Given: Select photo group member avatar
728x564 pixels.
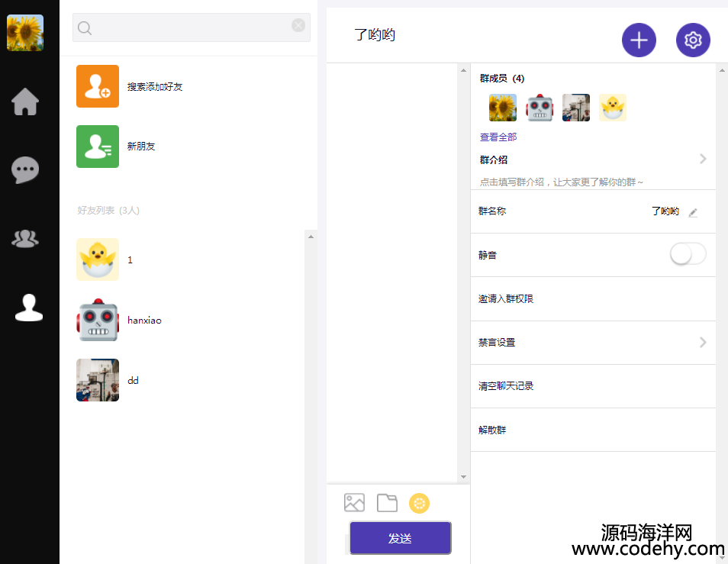Looking at the screenshot, I should [575, 108].
